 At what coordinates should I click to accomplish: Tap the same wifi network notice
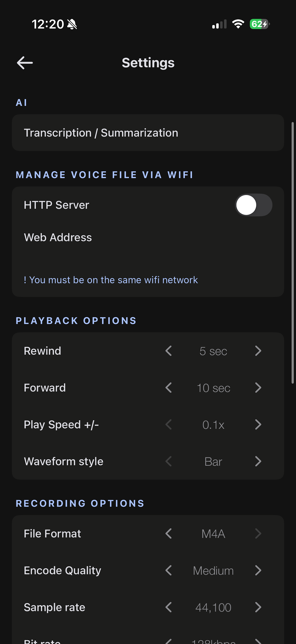click(111, 280)
